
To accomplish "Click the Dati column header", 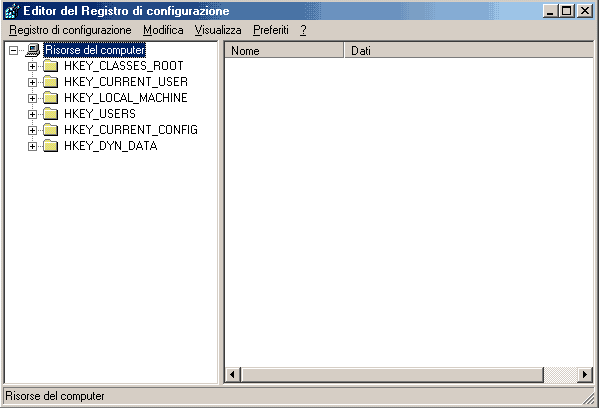I will (469, 50).
